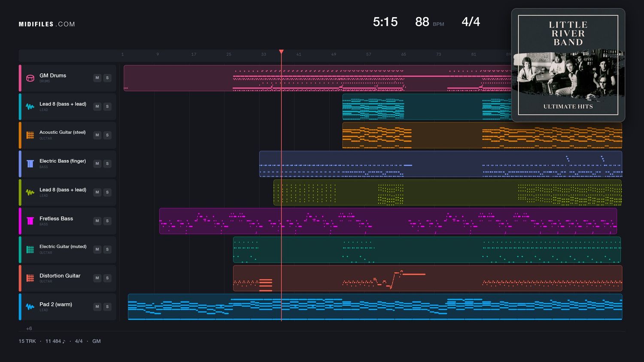644x362 pixels.
Task: Click the GM label in the status bar
Action: coord(97,341)
